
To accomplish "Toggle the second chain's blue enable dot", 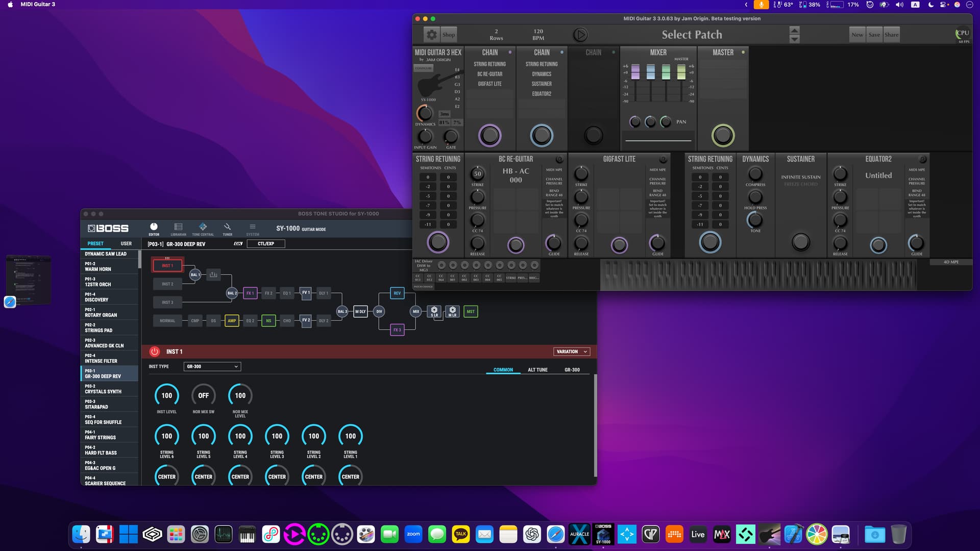I will 562,52.
